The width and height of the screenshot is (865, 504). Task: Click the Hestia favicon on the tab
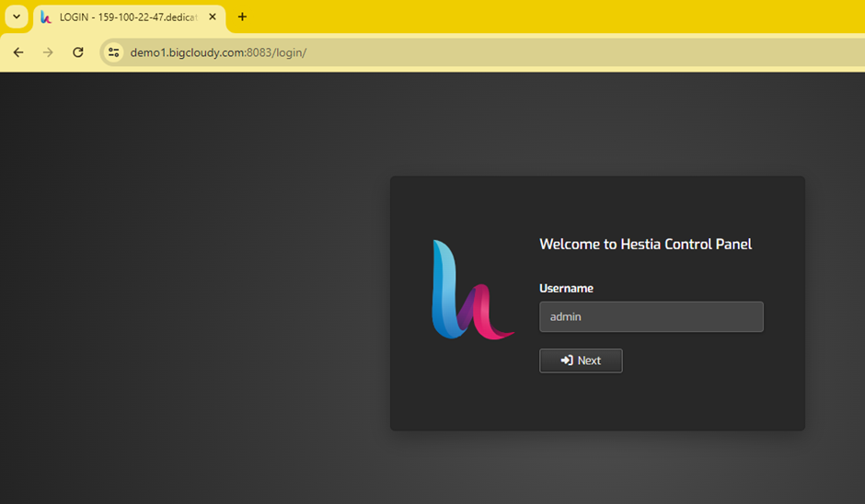46,17
